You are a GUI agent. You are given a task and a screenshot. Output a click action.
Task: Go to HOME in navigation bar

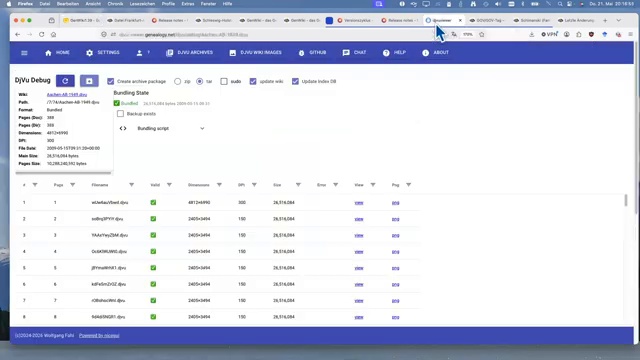click(x=57, y=53)
